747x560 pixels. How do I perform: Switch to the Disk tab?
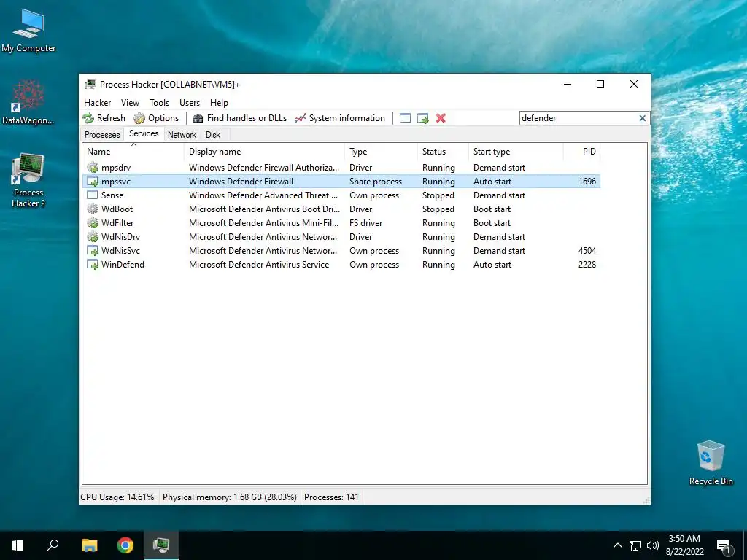[x=213, y=135]
